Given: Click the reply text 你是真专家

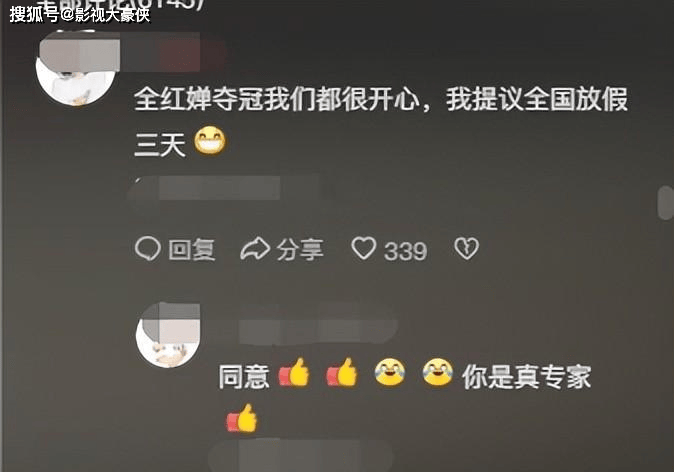Looking at the screenshot, I should pos(527,377).
